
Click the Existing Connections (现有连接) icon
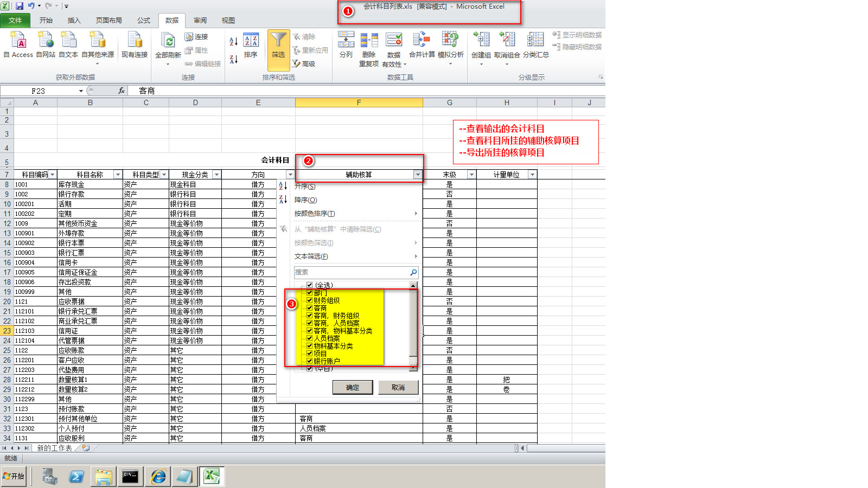pos(135,41)
